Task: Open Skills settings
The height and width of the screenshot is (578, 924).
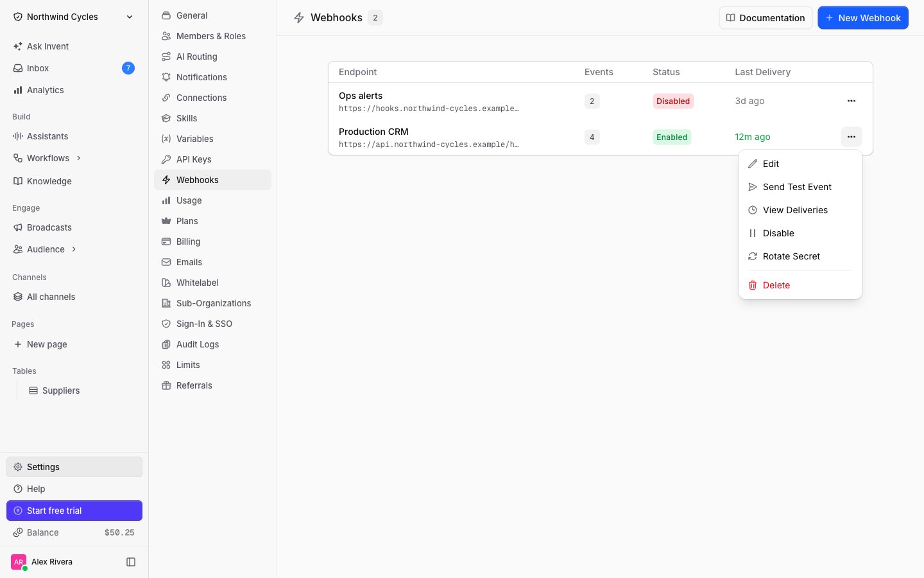Action: pos(212,118)
